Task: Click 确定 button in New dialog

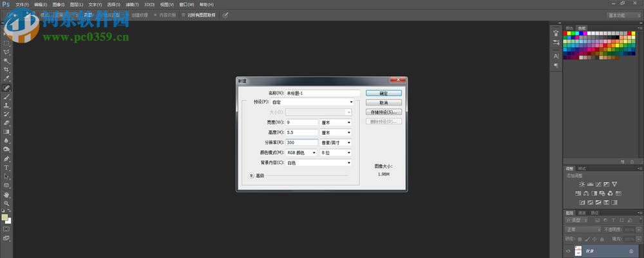Action: (x=384, y=94)
